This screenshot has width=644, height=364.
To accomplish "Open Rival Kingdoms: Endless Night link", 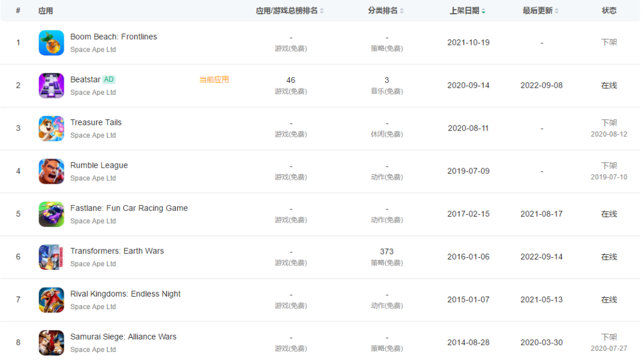I will click(125, 294).
